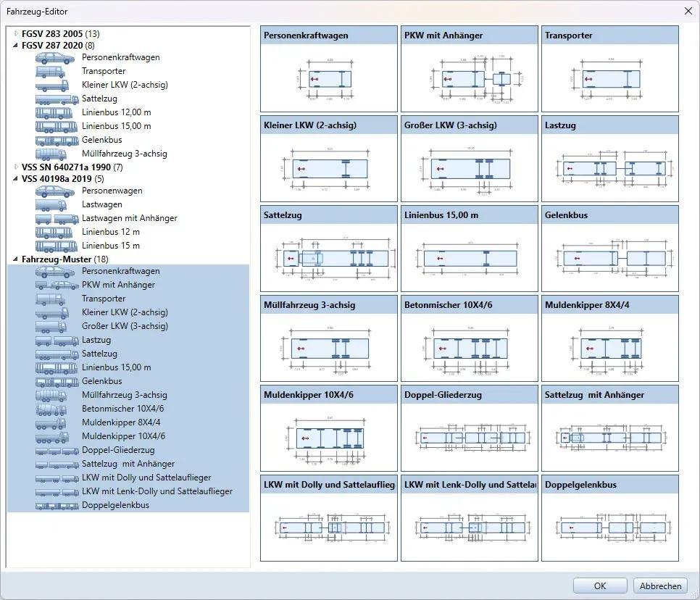Image resolution: width=700 pixels, height=600 pixels.
Task: Expand the FGSV 283 2005 group
Action: (17, 34)
